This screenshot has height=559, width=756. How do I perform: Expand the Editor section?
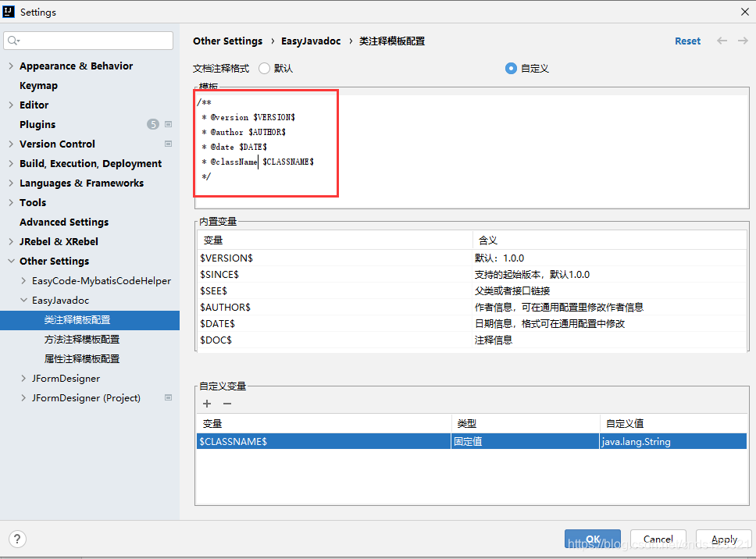click(11, 105)
